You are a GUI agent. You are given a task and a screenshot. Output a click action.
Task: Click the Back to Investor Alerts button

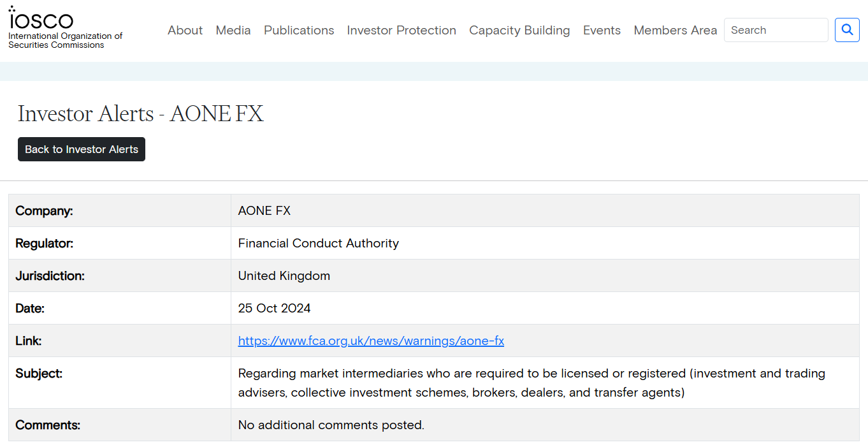coord(82,149)
